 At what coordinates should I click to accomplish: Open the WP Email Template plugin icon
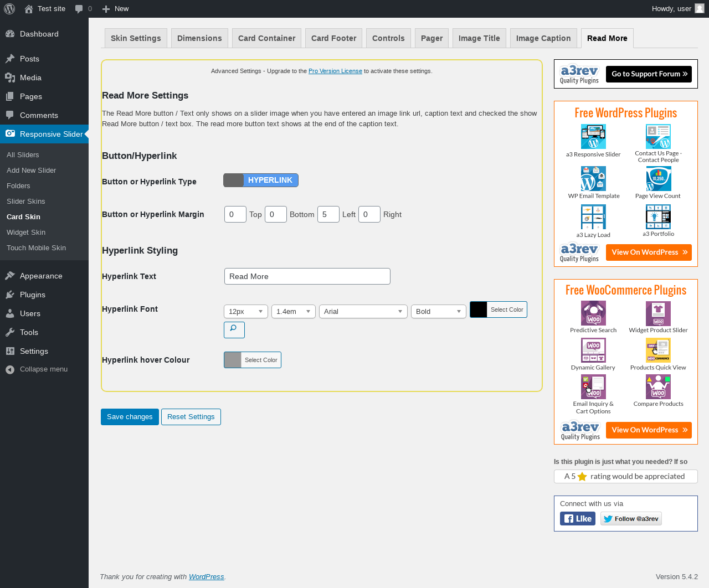(593, 179)
